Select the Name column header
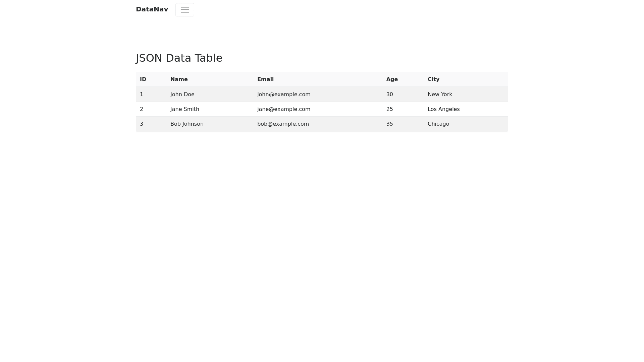Viewport: 644px width, 362px height. [179, 79]
